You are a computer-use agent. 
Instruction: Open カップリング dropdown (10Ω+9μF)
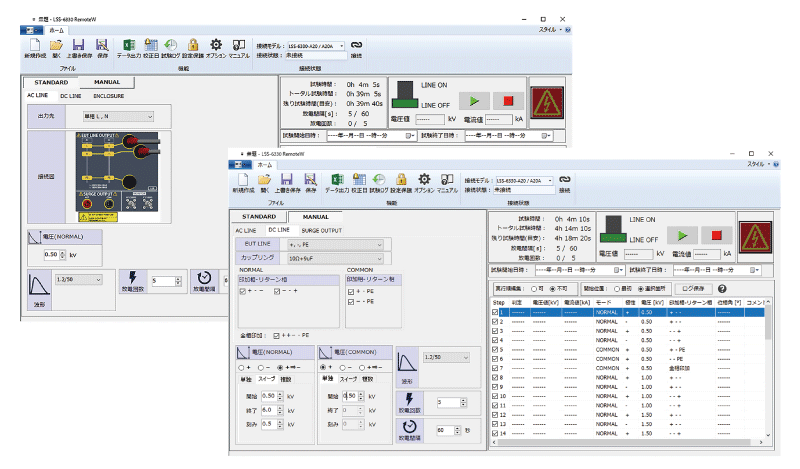tap(335, 258)
